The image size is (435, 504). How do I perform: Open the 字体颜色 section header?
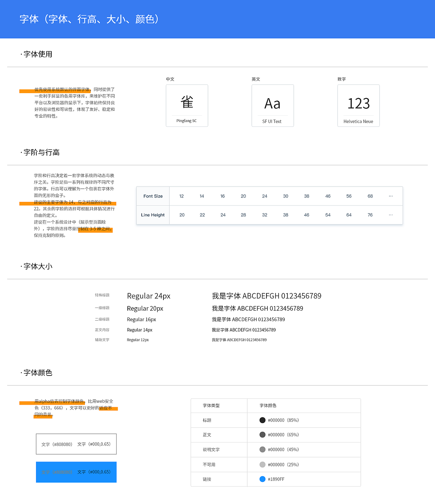pyautogui.click(x=36, y=372)
